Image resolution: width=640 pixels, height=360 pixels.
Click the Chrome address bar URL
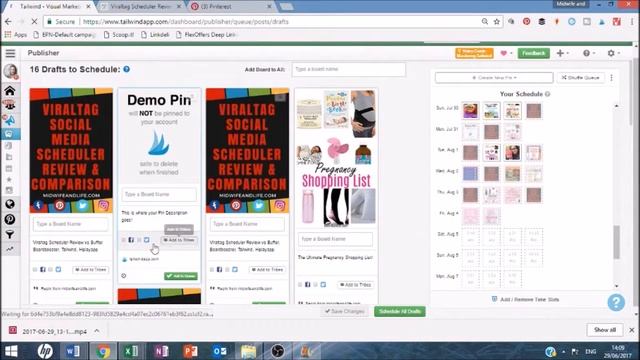pos(186,22)
